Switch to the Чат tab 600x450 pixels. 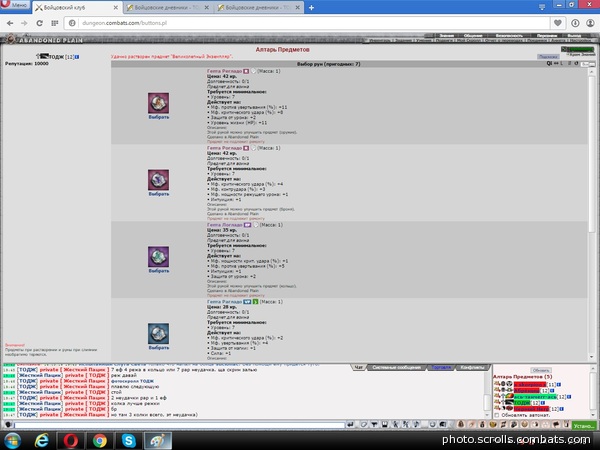point(359,367)
